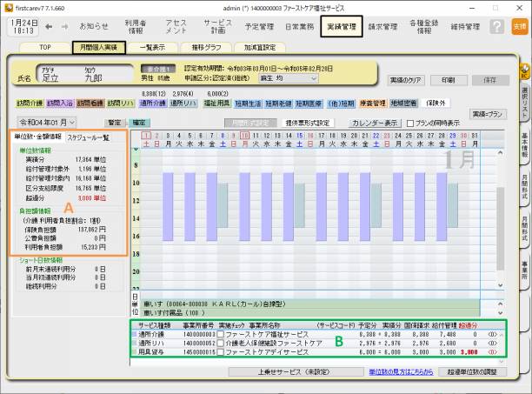Image resolution: width=532 pixels, height=394 pixels.
Task: Open the 単位数の見方はこちらから link
Action: pos(402,371)
